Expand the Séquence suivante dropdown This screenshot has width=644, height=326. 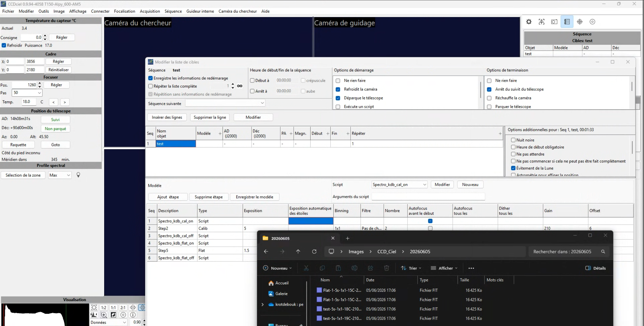[225, 103]
